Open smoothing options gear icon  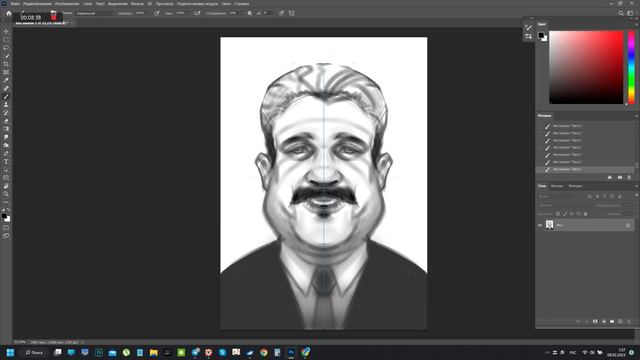(x=249, y=13)
